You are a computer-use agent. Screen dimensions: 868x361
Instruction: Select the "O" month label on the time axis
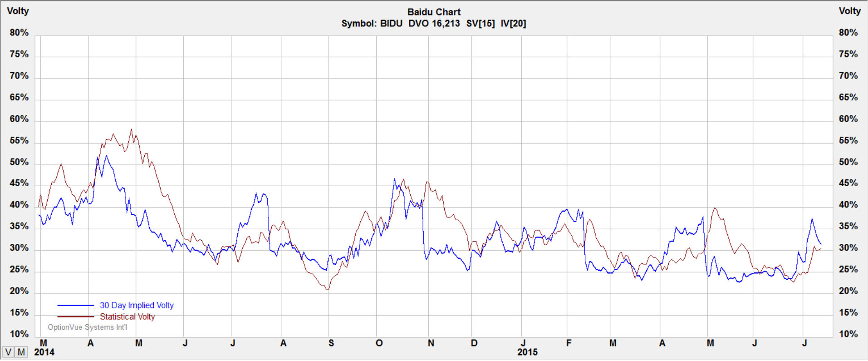pos(379,343)
